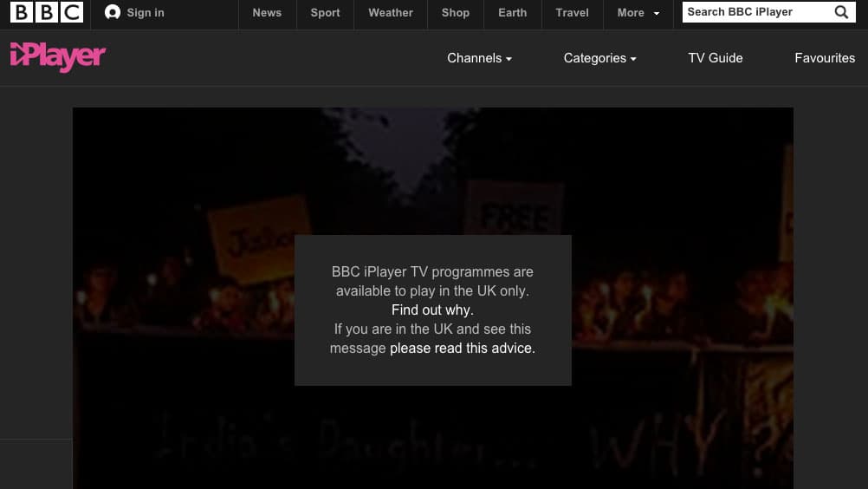
Task: Open the TV Guide
Action: tap(716, 58)
